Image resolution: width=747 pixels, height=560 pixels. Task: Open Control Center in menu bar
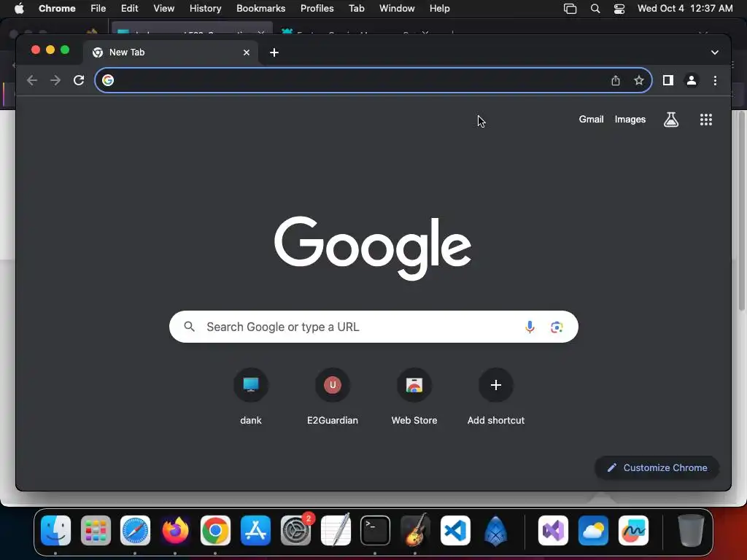tap(619, 9)
